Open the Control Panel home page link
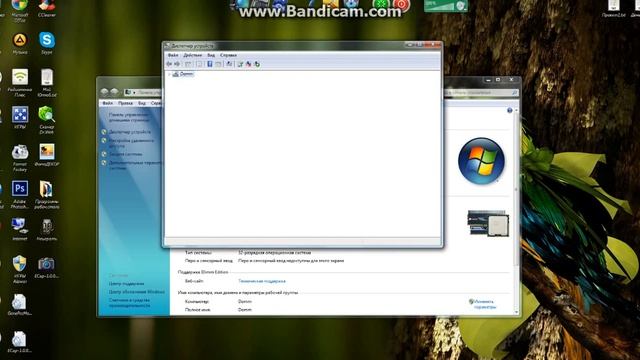This screenshot has height=360, width=640. coord(129,118)
